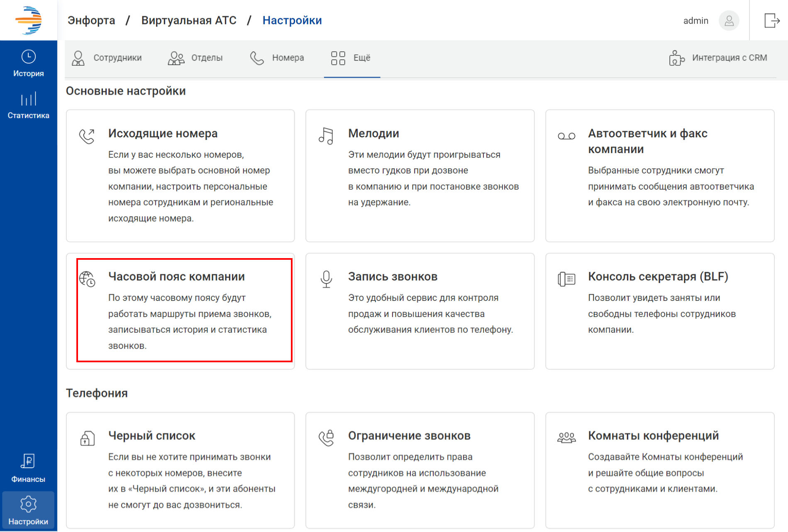Click the voicemail icon for Автоответчик

click(566, 136)
